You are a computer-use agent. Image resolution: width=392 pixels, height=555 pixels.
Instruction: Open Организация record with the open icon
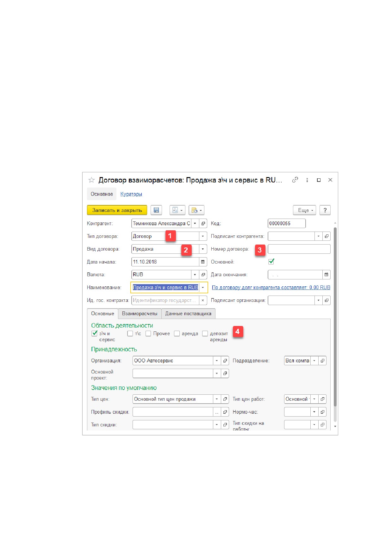[x=225, y=360]
